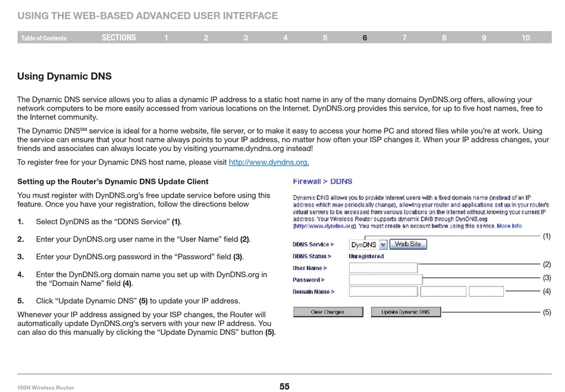Navigate to section 5

[x=325, y=38]
